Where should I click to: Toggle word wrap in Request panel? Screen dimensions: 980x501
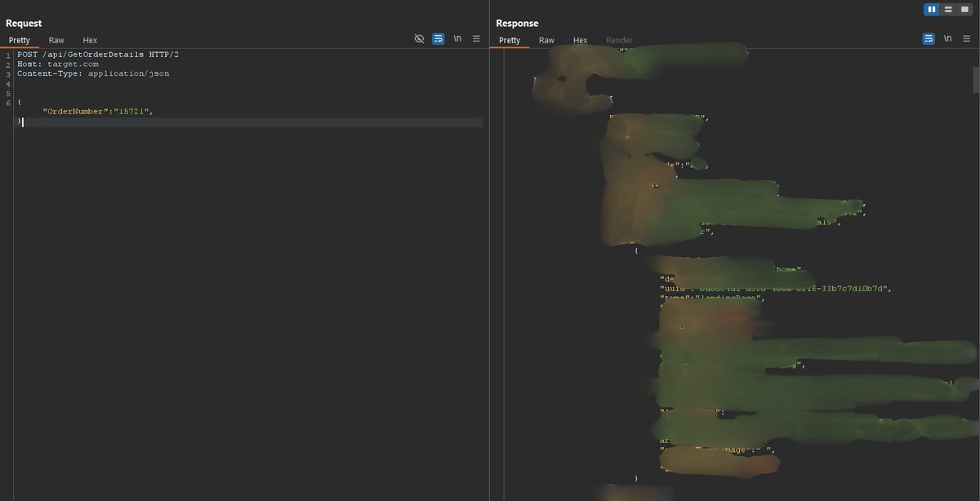(x=439, y=38)
